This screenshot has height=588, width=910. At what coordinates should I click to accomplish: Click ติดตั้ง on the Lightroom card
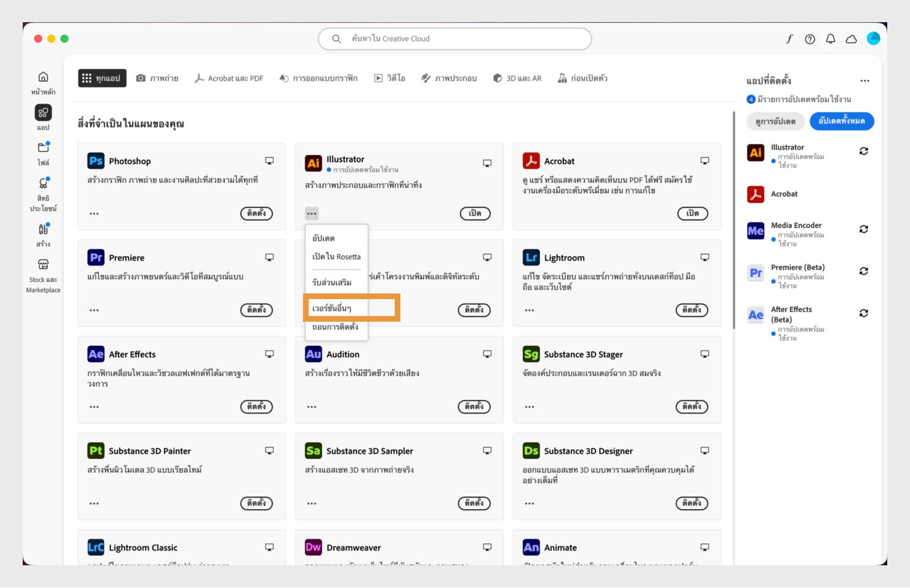692,310
